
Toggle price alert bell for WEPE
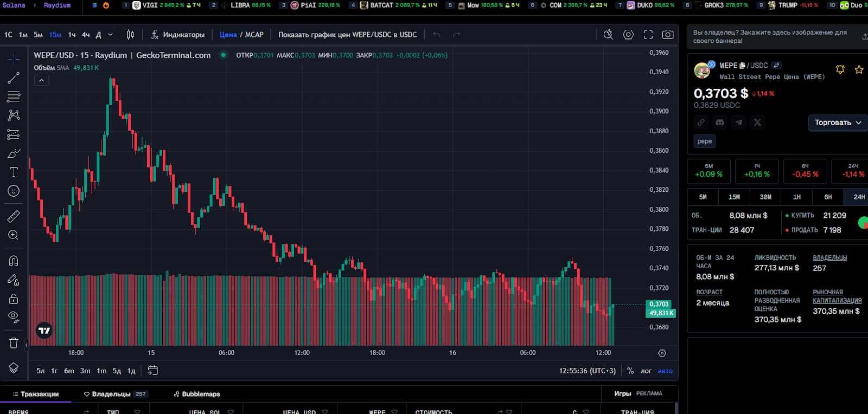click(x=840, y=69)
